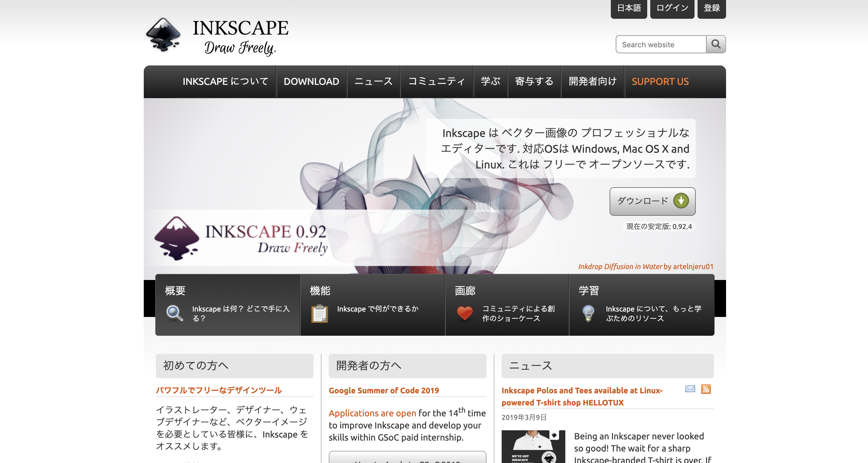Viewport: 868px width, 463px height.
Task: Open the 学習 panel heading
Action: click(x=589, y=290)
